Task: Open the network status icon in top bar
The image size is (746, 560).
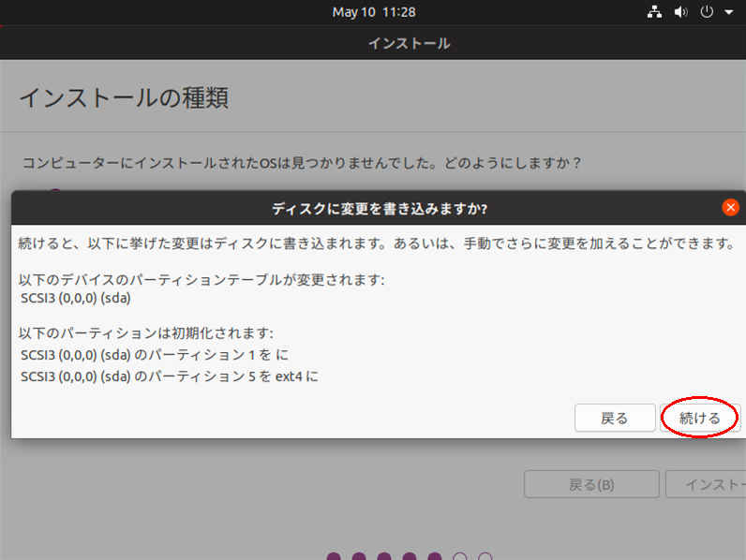Action: click(655, 12)
